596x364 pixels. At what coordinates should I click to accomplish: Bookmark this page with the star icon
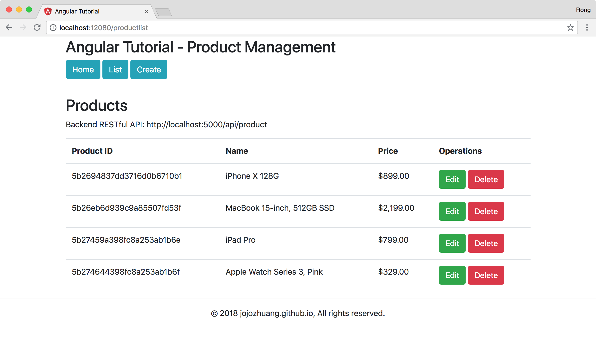tap(570, 27)
